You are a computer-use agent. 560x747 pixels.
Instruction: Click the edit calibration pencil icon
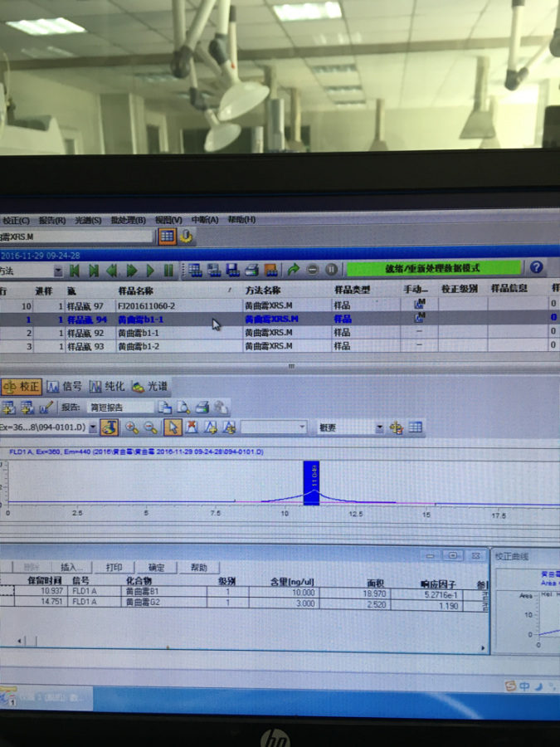pyautogui.click(x=46, y=408)
